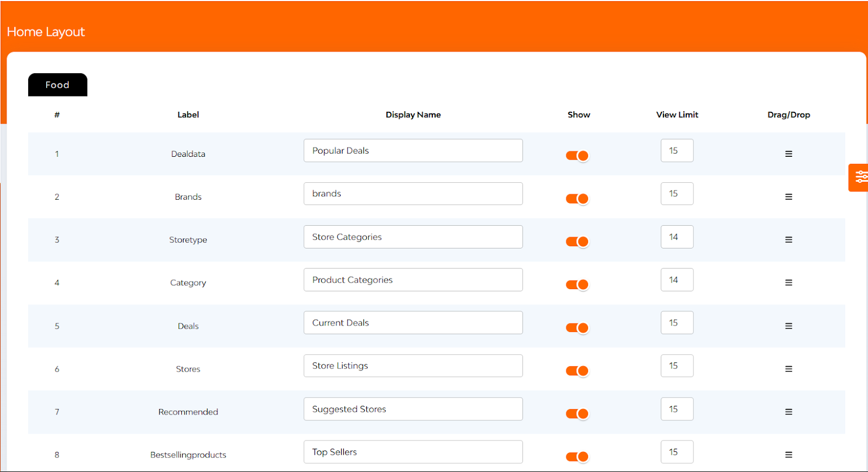Click the Deals label cell

coord(188,326)
